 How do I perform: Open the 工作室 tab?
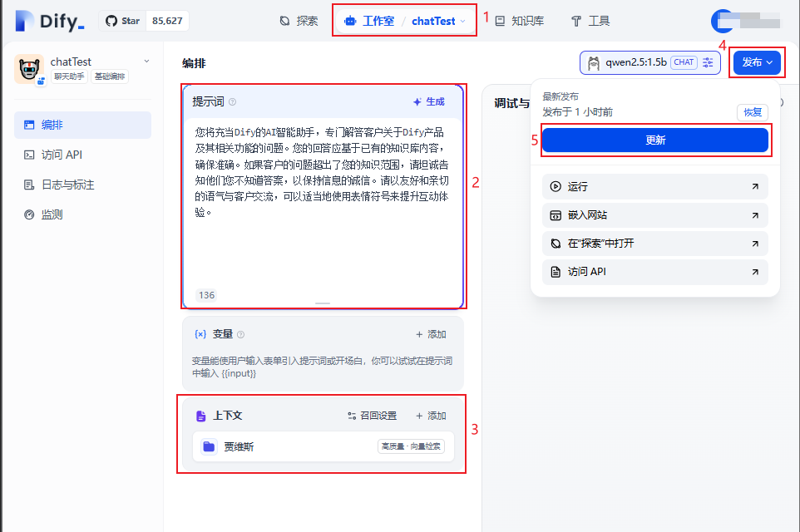pos(370,21)
